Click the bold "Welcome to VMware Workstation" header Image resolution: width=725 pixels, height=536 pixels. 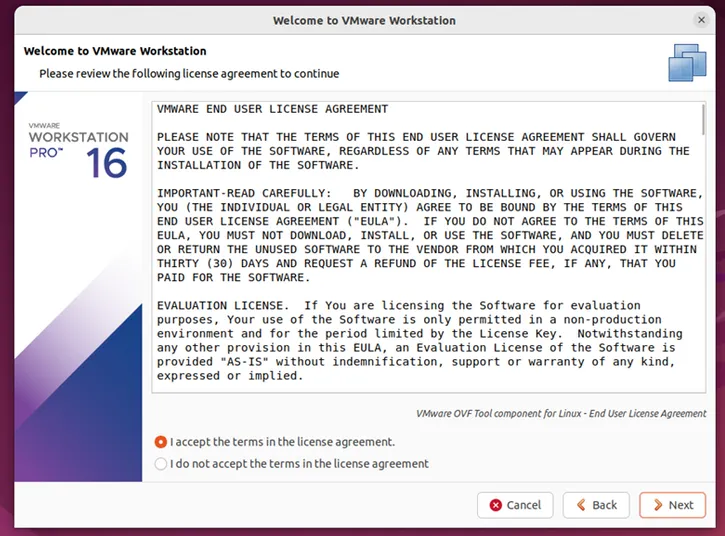(x=115, y=51)
